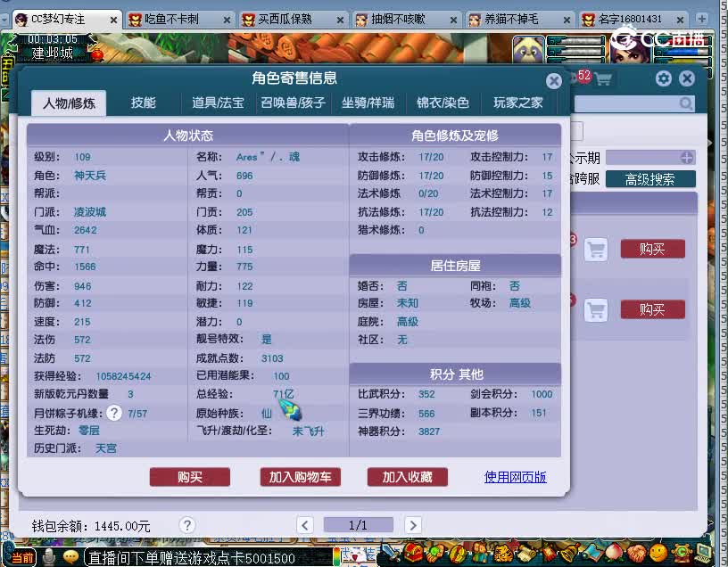Click the 购买 button in role info dialog
This screenshot has width=728, height=567.
click(189, 477)
